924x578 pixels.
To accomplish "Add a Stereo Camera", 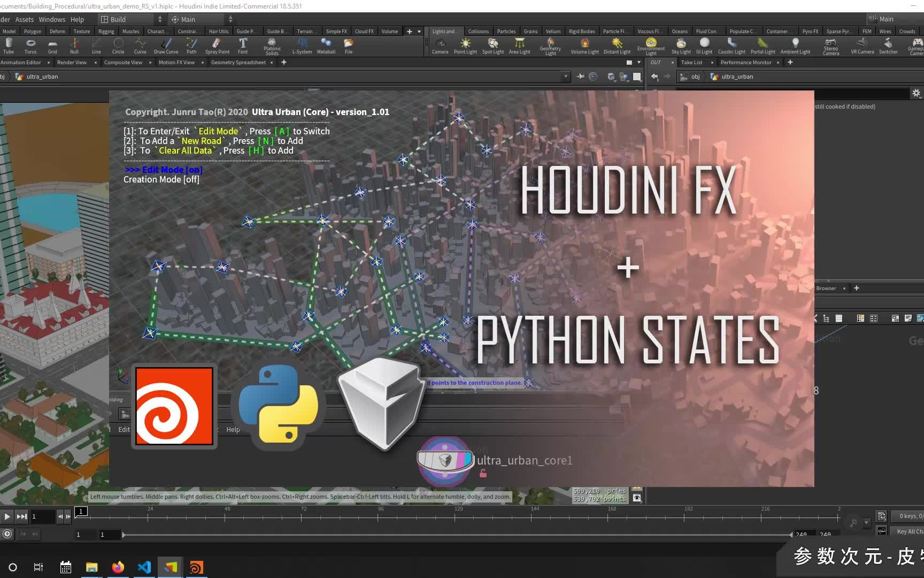I will click(831, 47).
